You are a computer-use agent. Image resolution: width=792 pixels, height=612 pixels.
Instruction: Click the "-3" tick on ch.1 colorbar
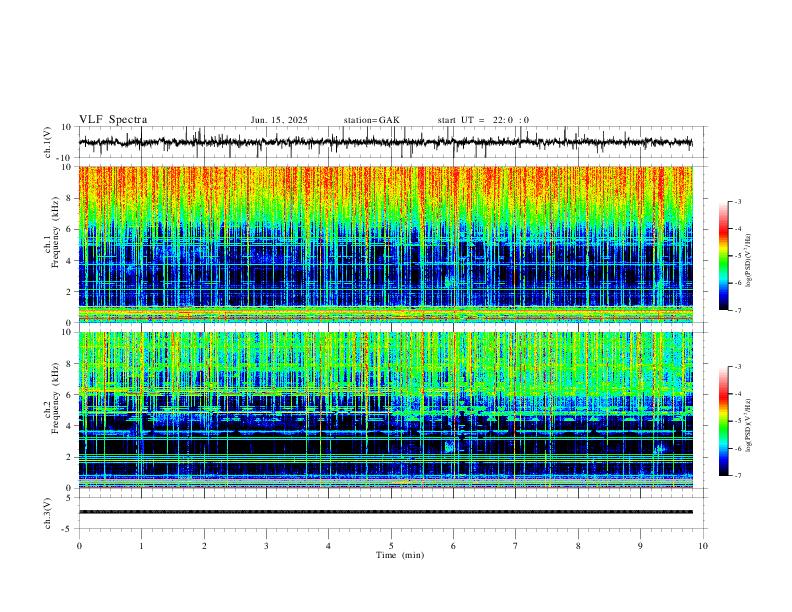click(737, 201)
